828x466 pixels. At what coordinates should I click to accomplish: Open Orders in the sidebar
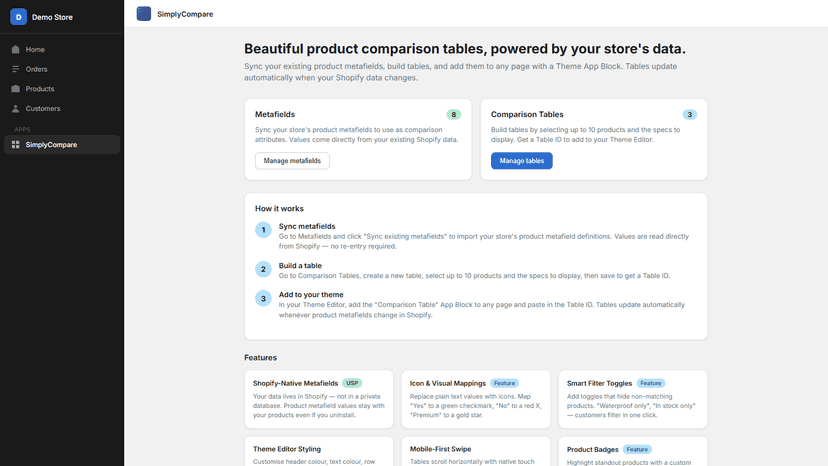click(x=62, y=69)
